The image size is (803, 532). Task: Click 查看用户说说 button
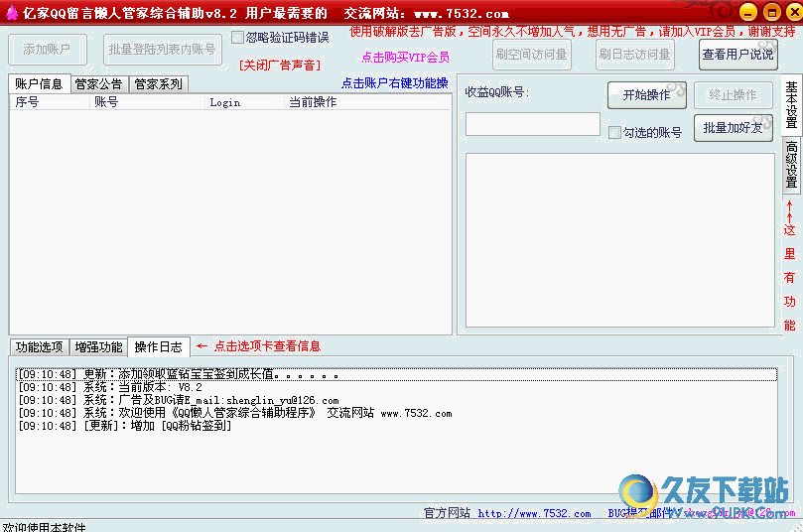[x=737, y=55]
